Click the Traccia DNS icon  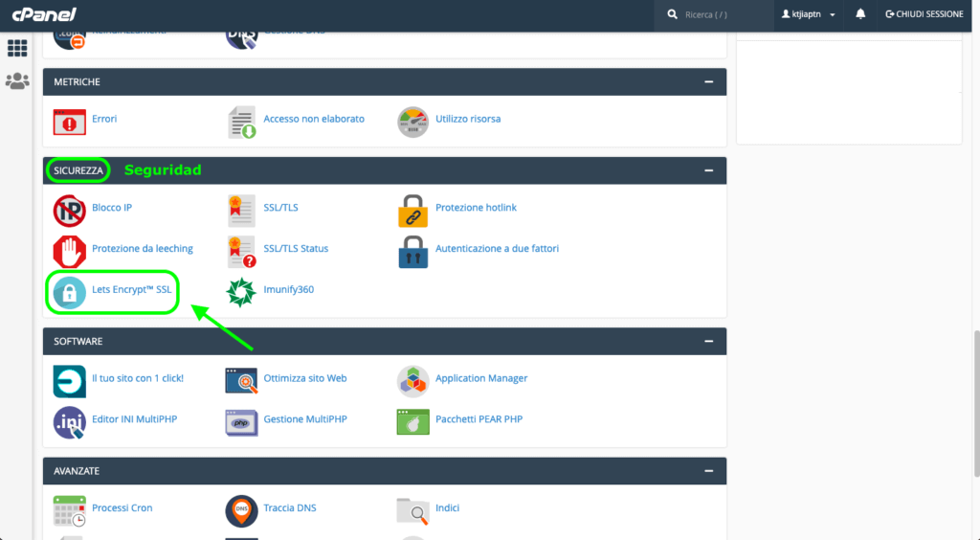pyautogui.click(x=241, y=511)
